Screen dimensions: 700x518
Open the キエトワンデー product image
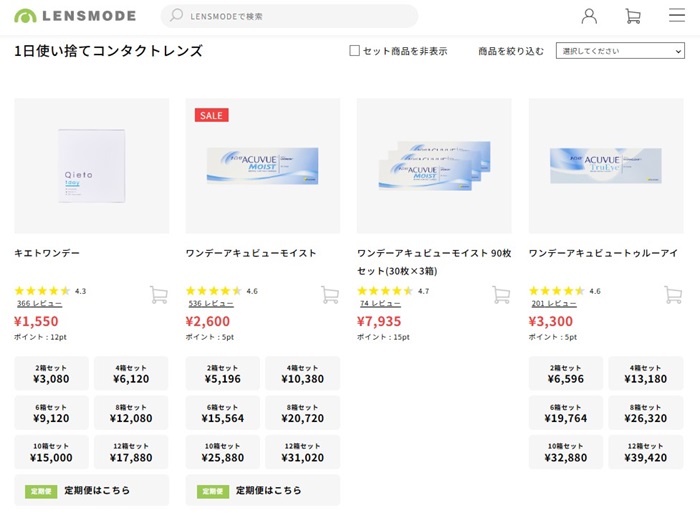click(x=92, y=166)
